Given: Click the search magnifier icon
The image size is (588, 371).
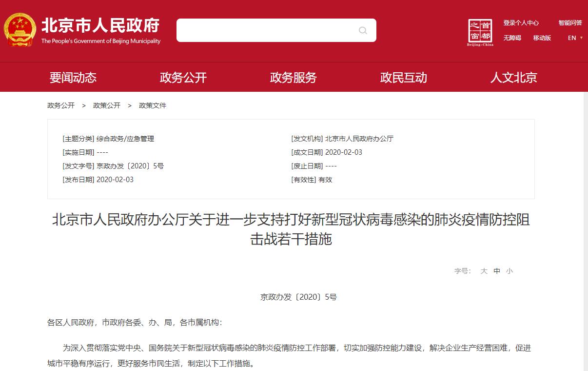Looking at the screenshot, I should [x=363, y=30].
